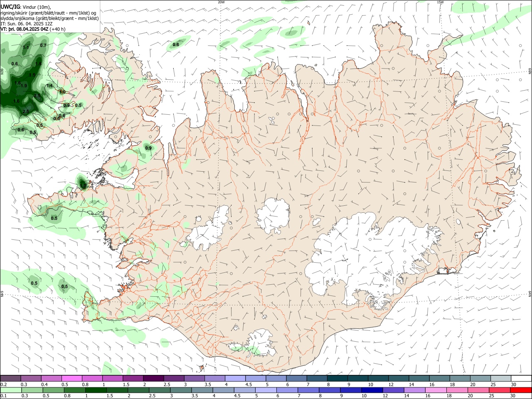
Task: Pick upper-scale dark purple swatch between 2 and 2.5
Action: coord(153,378)
